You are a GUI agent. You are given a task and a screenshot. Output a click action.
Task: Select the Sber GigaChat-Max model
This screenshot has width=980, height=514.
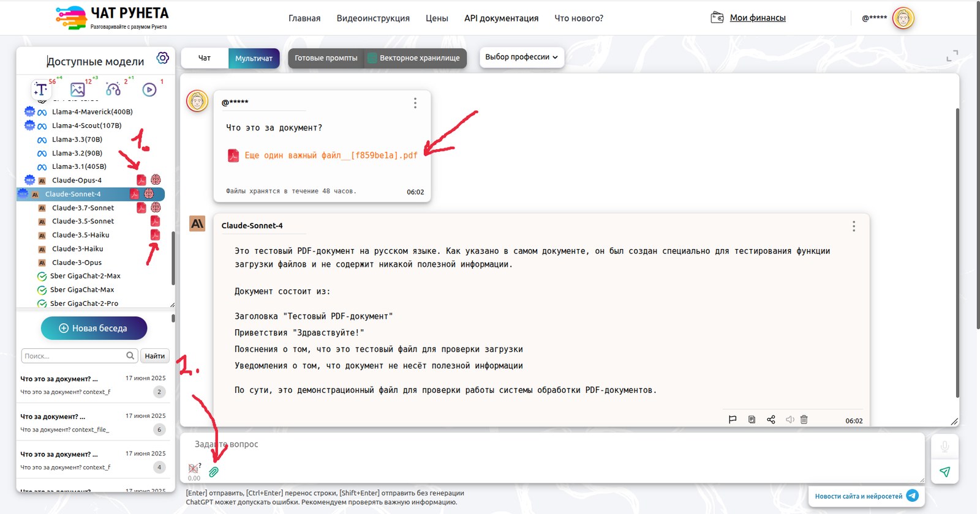(82, 290)
